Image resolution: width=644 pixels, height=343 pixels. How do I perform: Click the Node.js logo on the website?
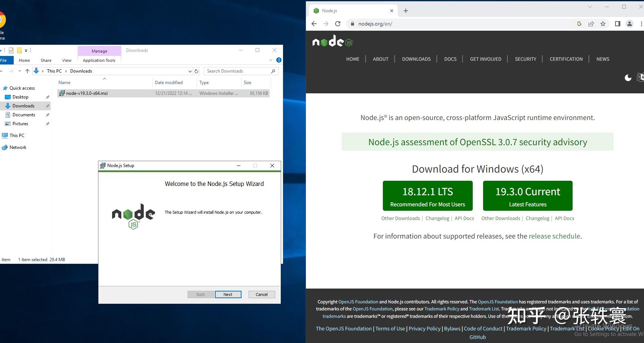tap(332, 41)
